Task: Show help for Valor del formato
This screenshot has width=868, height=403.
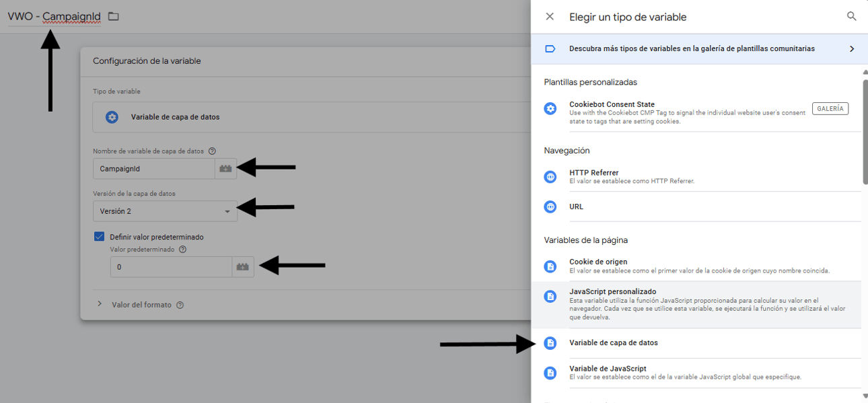Action: click(x=180, y=305)
